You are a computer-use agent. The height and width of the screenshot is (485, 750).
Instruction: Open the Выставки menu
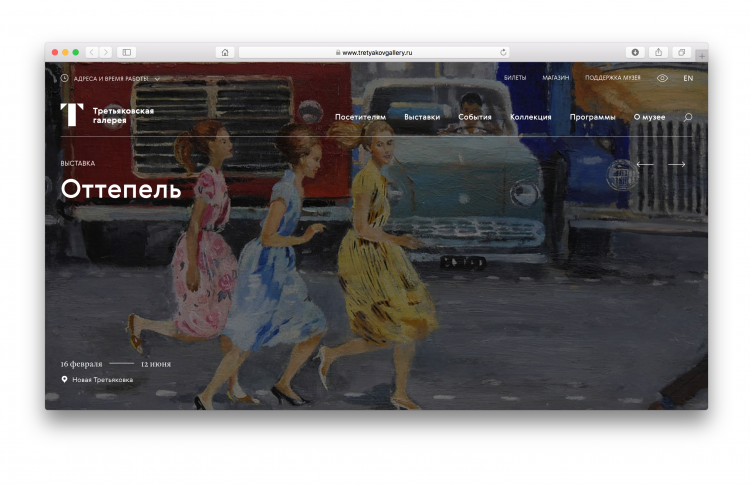[422, 117]
